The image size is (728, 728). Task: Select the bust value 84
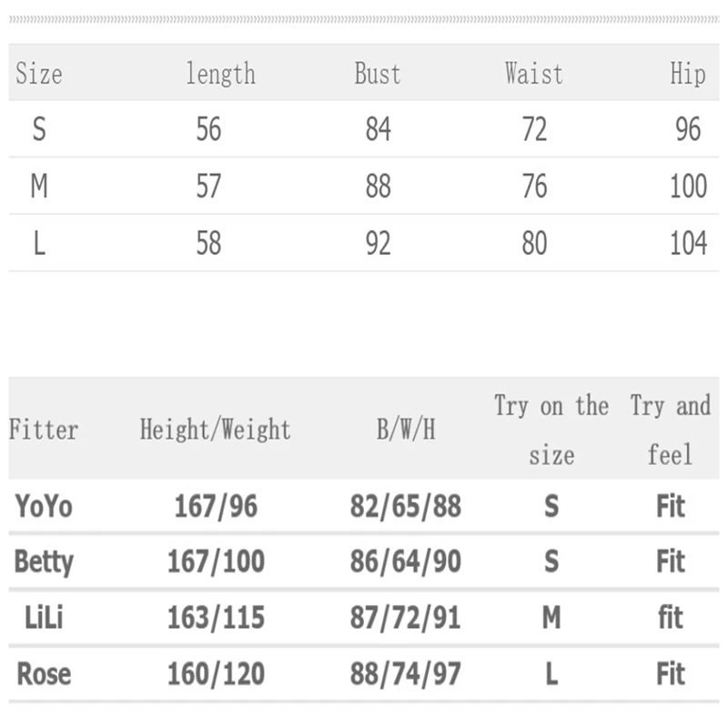click(x=378, y=130)
